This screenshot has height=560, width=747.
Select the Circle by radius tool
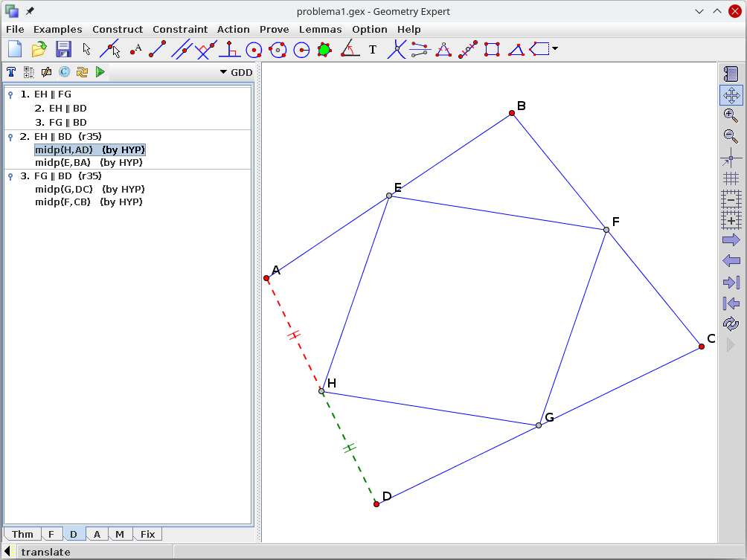pos(301,50)
